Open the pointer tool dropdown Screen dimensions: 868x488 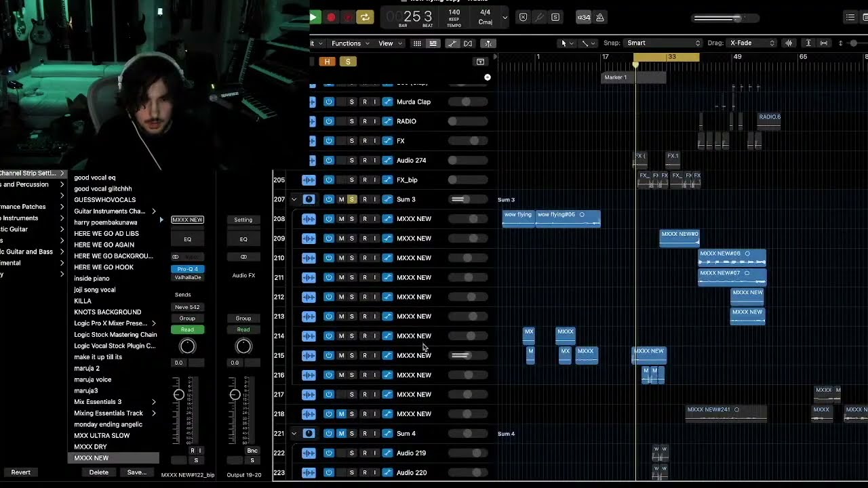click(566, 43)
